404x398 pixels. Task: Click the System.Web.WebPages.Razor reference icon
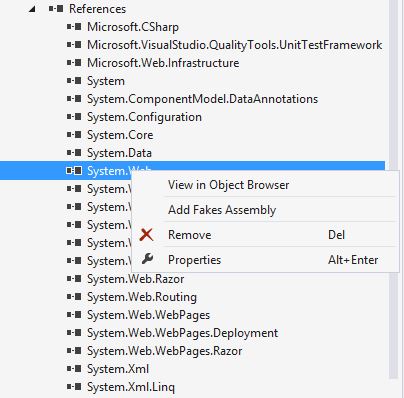74,350
